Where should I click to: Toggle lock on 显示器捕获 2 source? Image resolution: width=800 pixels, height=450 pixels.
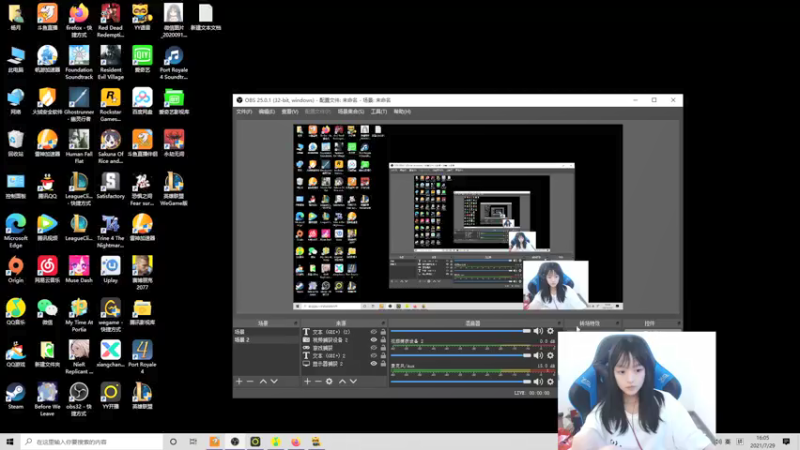(383, 364)
